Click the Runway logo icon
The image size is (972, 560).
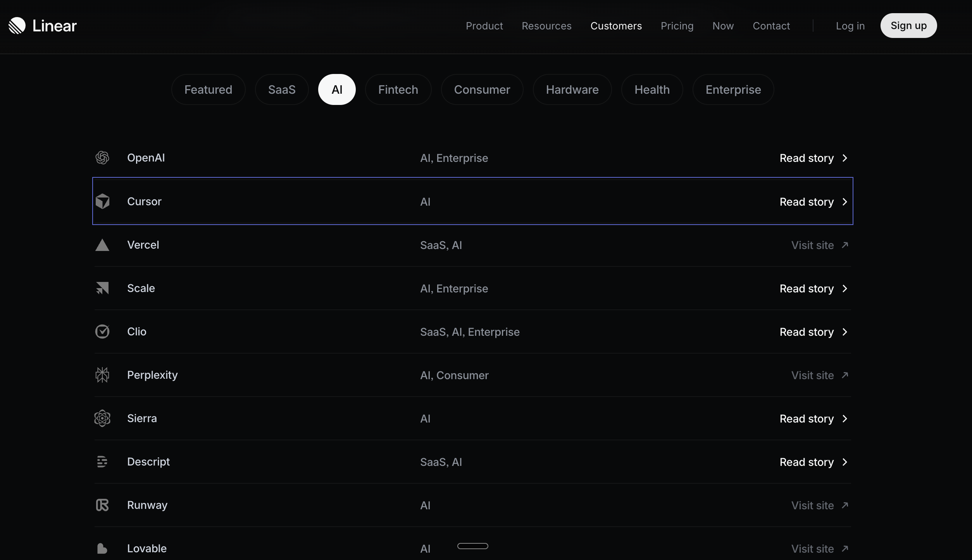pos(102,505)
